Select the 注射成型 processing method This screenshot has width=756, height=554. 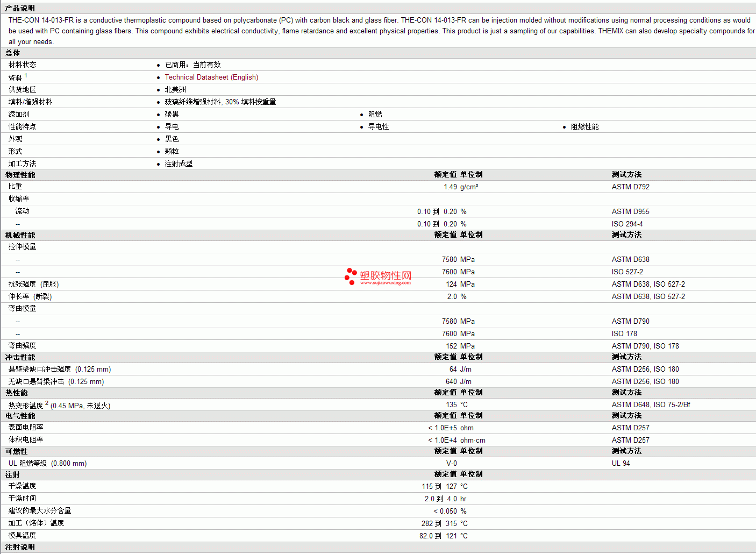(x=179, y=164)
